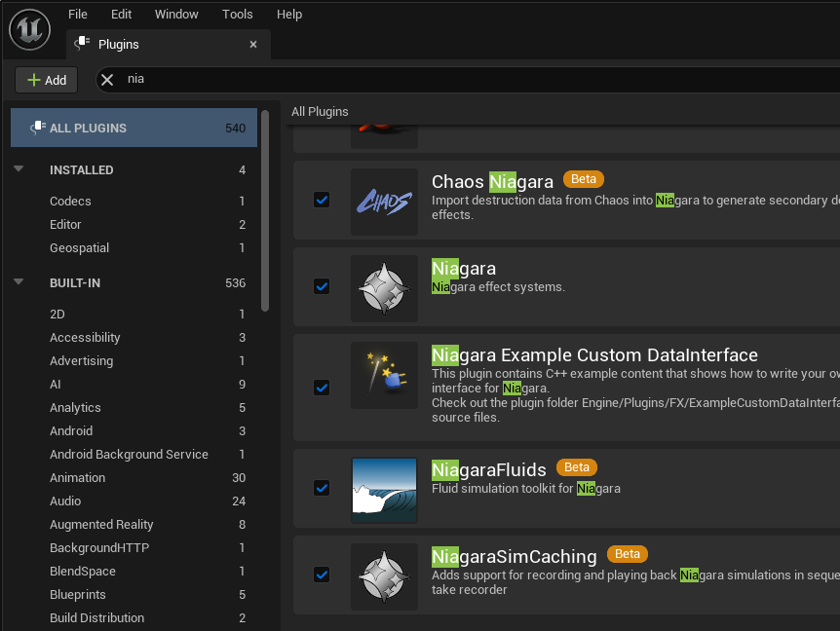Select the ALL PLUGINS category
The height and width of the screenshot is (631, 840).
[134, 128]
